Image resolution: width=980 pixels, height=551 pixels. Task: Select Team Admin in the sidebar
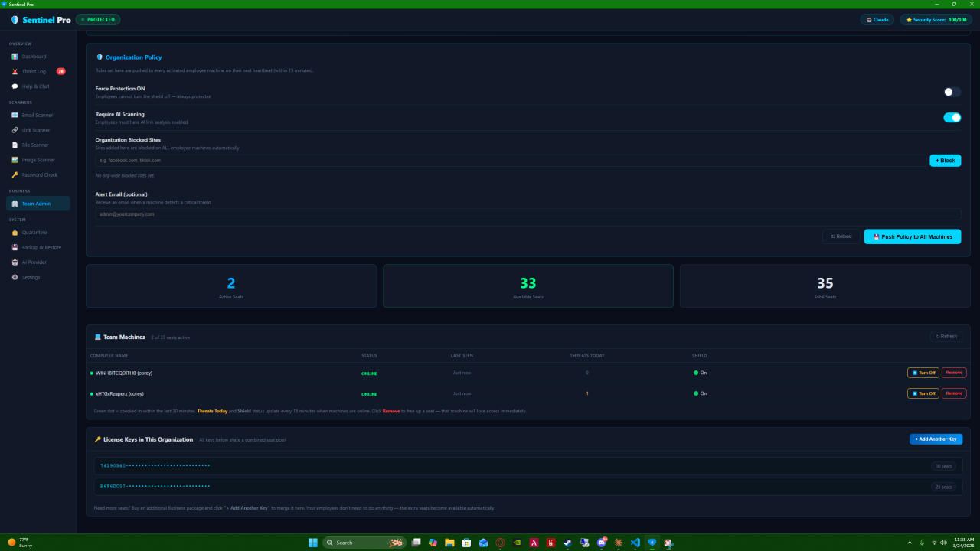(x=38, y=204)
